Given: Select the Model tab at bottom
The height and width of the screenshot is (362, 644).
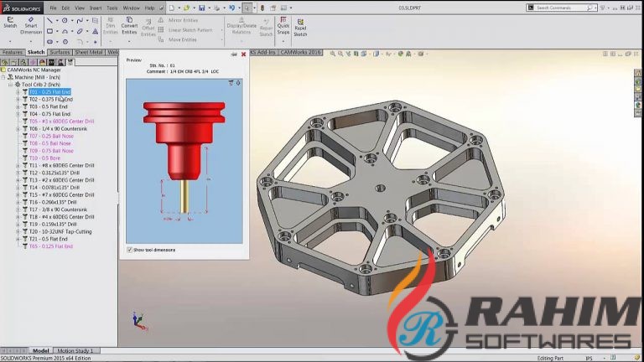Looking at the screenshot, I should point(40,350).
